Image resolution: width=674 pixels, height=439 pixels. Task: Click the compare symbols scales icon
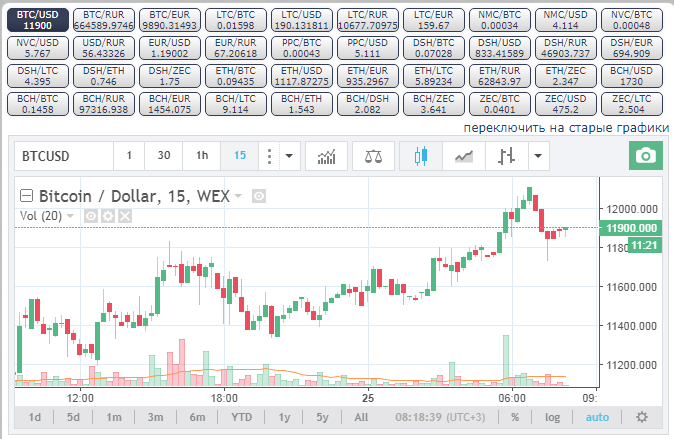[x=373, y=156]
